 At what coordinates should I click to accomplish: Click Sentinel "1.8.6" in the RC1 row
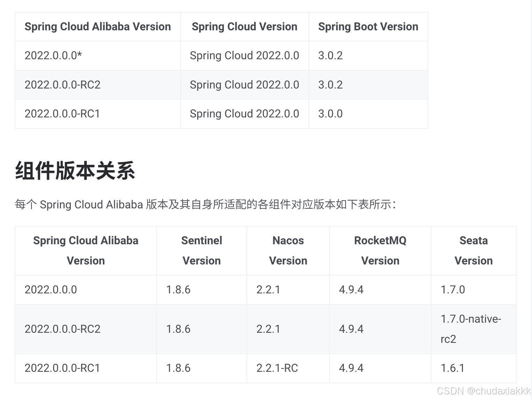pyautogui.click(x=178, y=368)
